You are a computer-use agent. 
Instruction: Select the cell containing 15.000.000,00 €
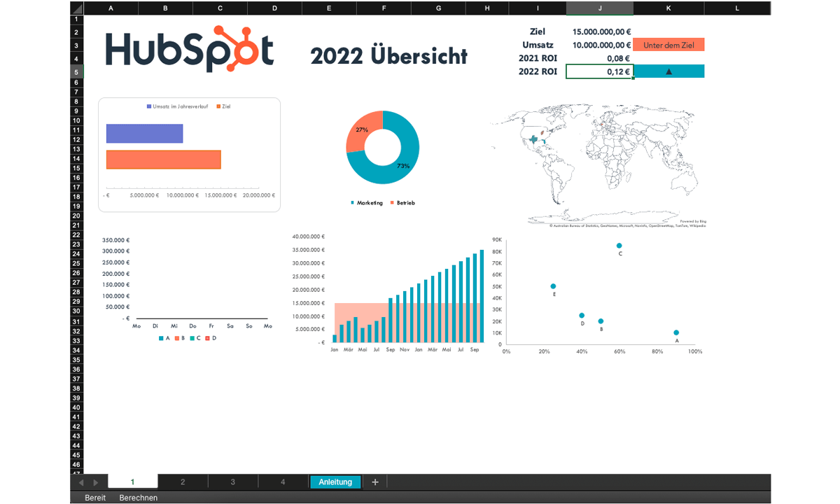(x=600, y=31)
